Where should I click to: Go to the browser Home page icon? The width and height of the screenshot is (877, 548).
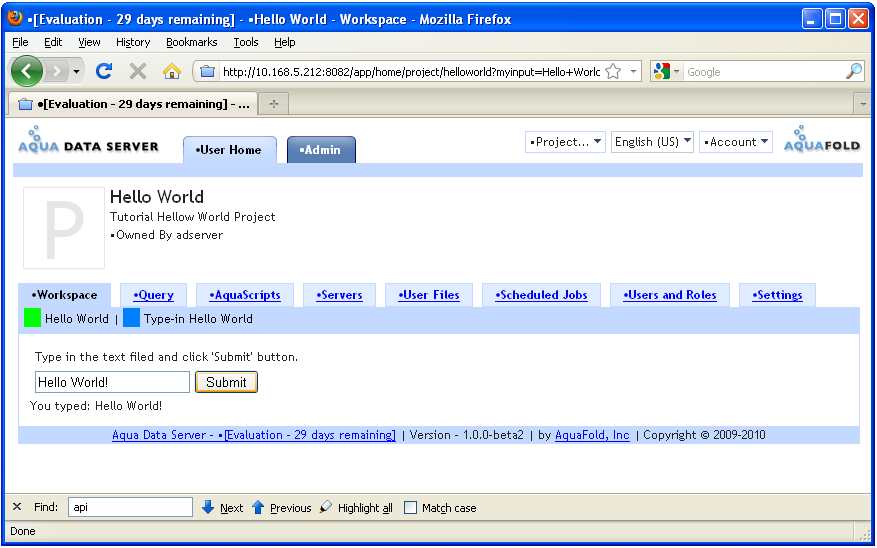click(172, 71)
